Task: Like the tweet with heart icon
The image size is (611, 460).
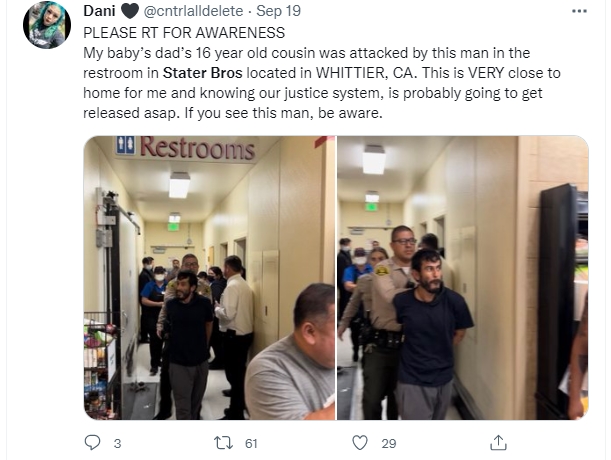Action: click(x=360, y=442)
